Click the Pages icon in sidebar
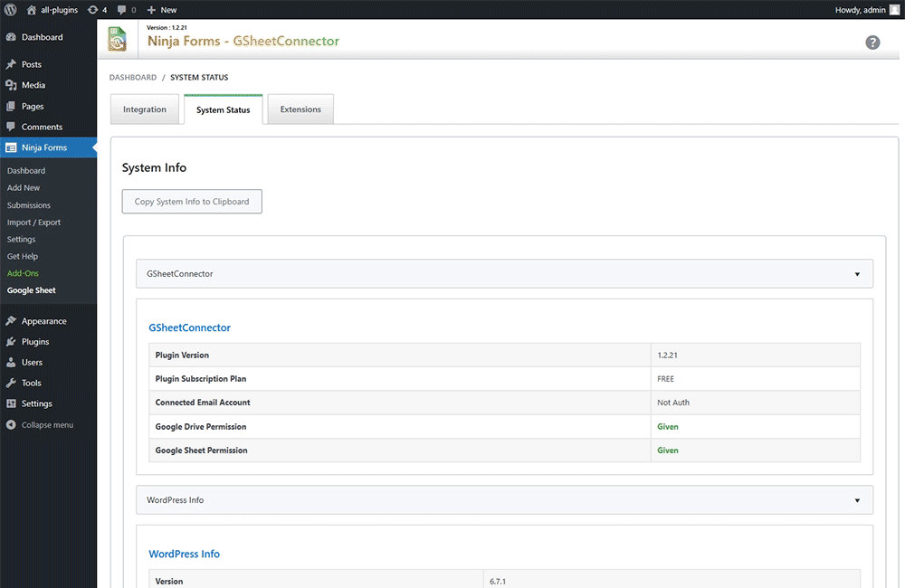Viewport: 905px width, 588px height. (11, 106)
